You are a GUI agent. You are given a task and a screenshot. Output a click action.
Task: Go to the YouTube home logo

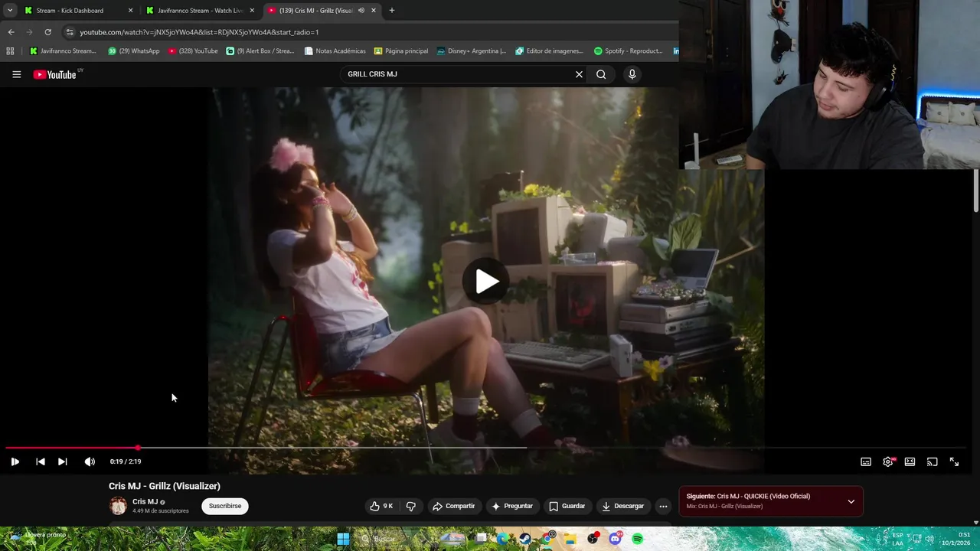55,74
